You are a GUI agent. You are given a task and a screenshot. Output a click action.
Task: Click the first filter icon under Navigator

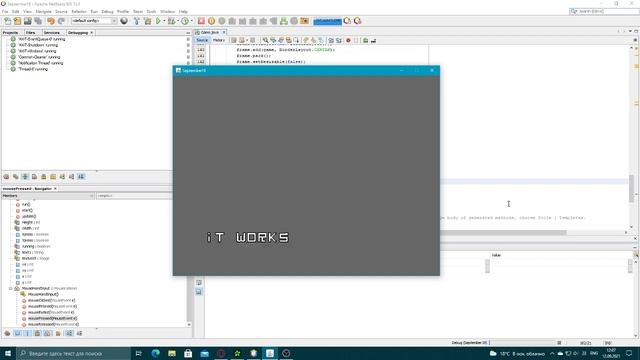[x=7, y=333]
